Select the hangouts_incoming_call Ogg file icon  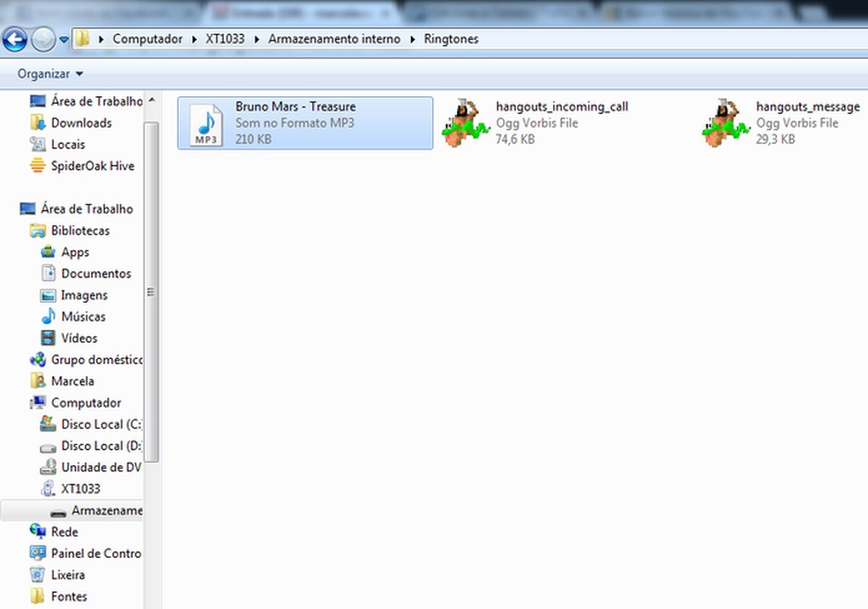pyautogui.click(x=466, y=123)
